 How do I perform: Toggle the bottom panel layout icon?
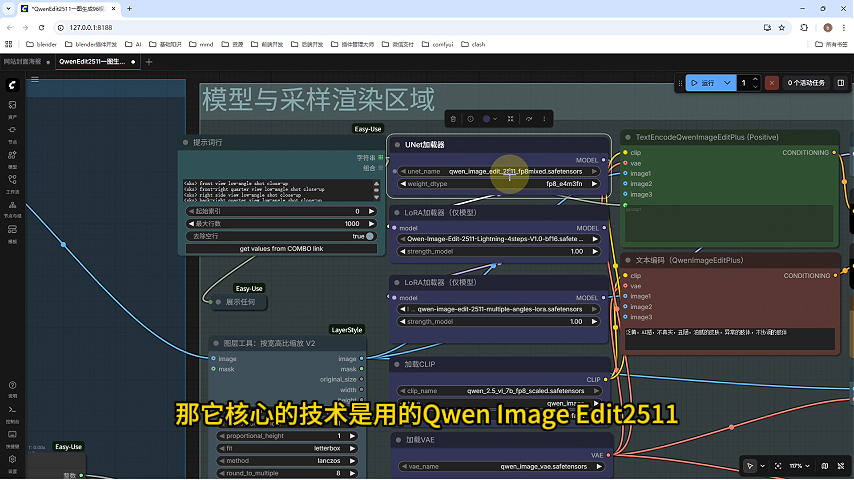[841, 83]
